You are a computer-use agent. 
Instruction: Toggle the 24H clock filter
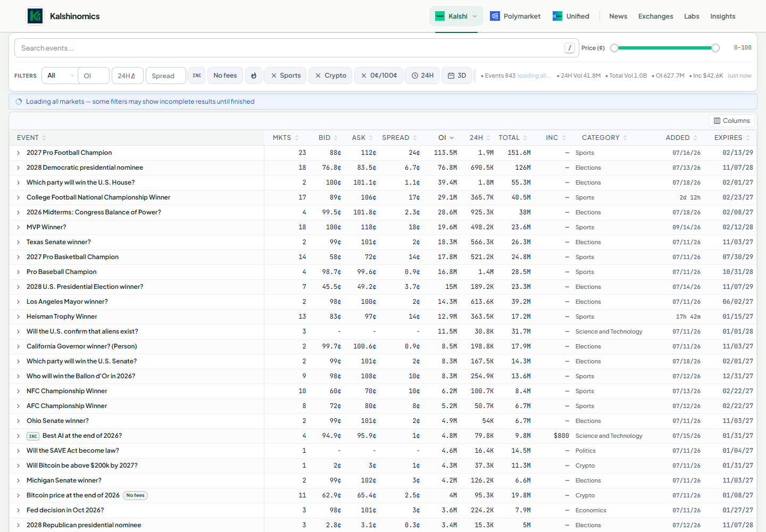422,76
